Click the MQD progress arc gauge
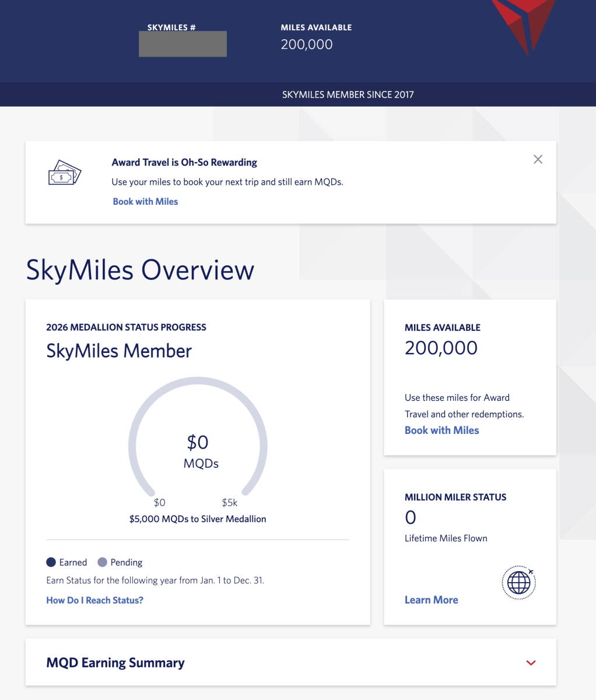Image resolution: width=596 pixels, height=700 pixels. 198,436
